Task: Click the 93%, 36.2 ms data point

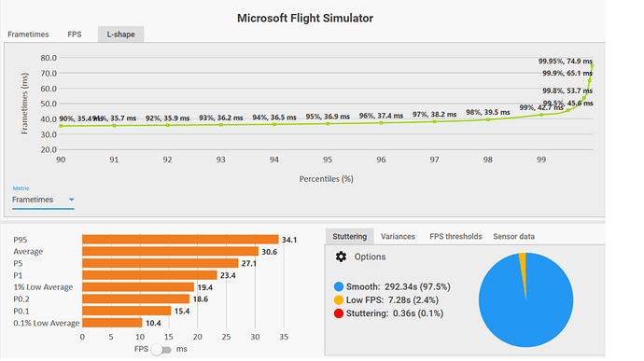Action: tap(221, 125)
